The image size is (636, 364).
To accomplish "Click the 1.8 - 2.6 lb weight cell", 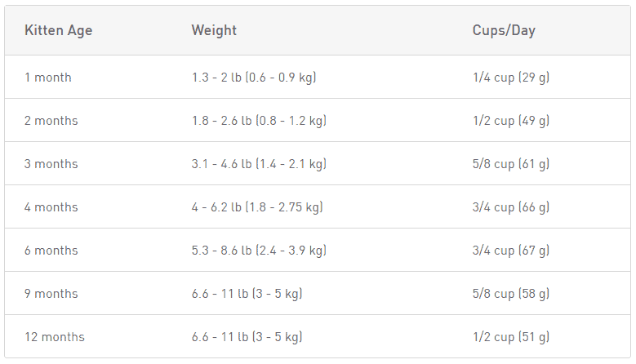I will (x=259, y=121).
